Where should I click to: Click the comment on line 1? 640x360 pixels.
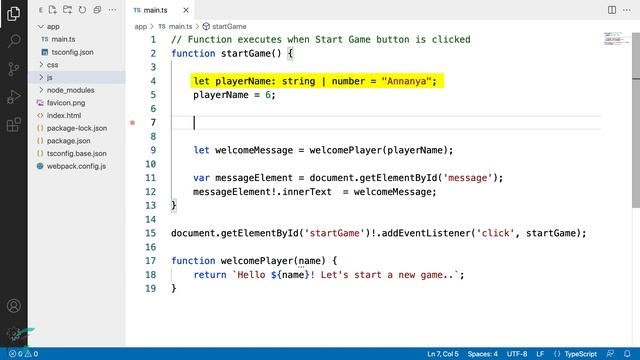tap(321, 40)
